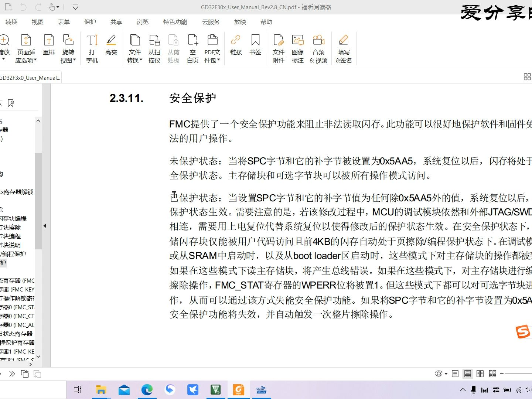Open Microsoft Edge from the taskbar
532x399 pixels.
147,390
